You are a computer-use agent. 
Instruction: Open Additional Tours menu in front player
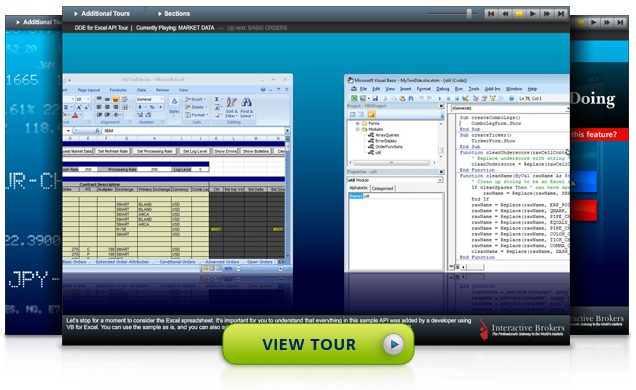pos(102,13)
